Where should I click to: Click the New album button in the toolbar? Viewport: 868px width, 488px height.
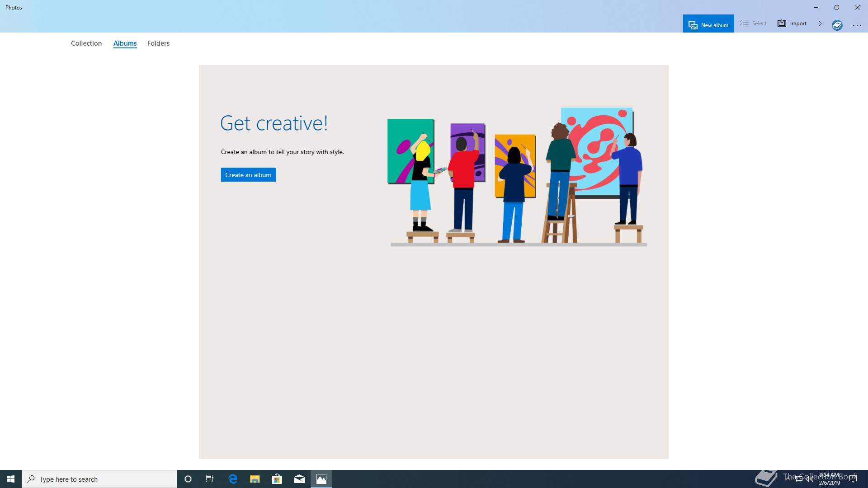point(708,24)
